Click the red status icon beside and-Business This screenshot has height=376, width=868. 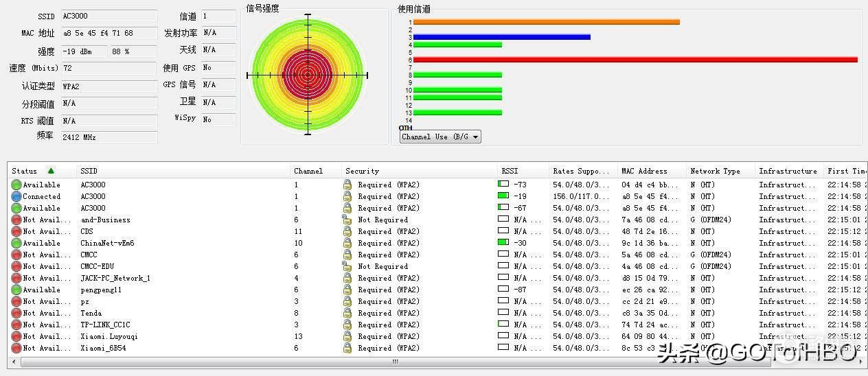(x=16, y=220)
